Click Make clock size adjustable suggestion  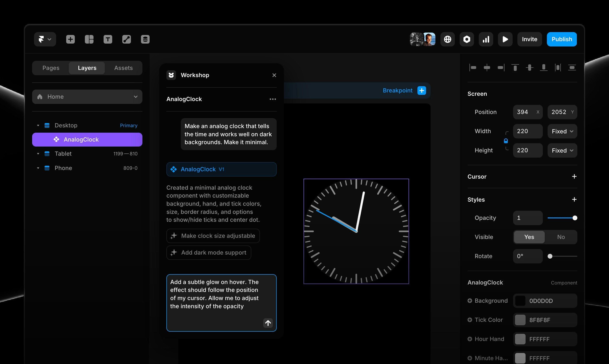click(x=213, y=236)
